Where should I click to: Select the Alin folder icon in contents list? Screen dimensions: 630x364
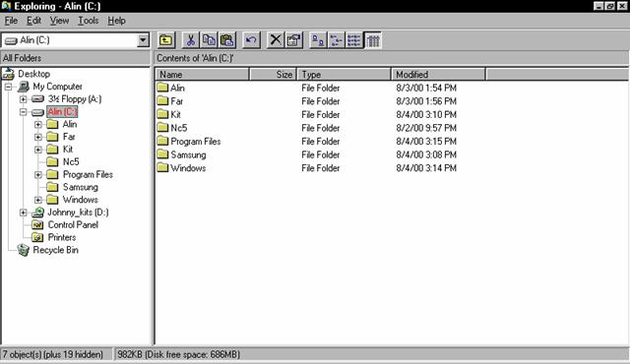coord(162,88)
